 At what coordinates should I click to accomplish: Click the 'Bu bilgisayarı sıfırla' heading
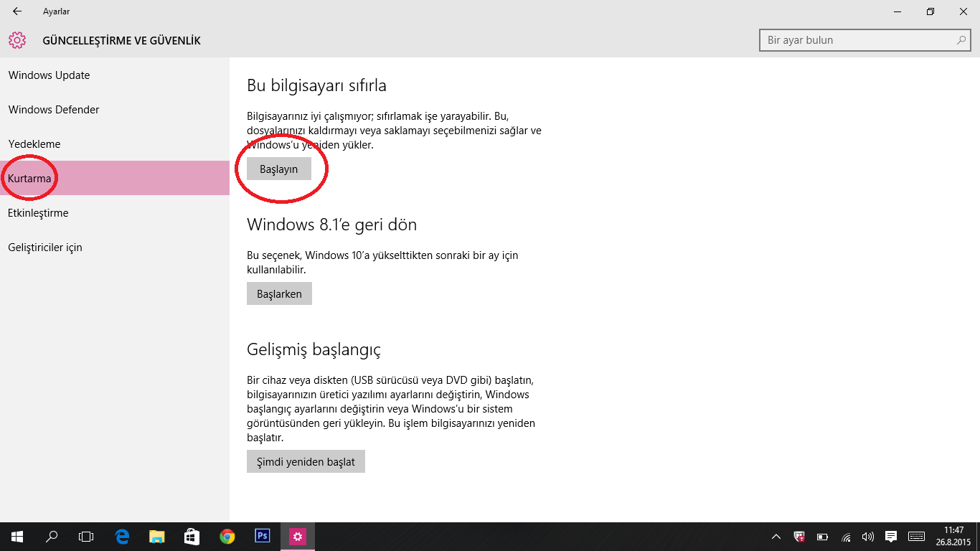click(316, 85)
